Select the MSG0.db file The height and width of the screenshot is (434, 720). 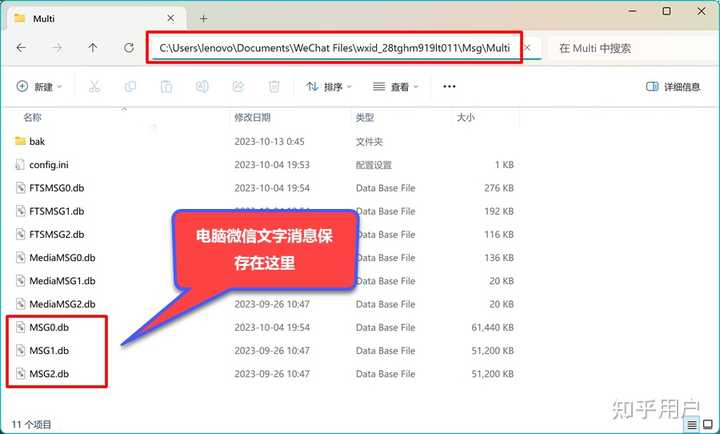[x=49, y=327]
